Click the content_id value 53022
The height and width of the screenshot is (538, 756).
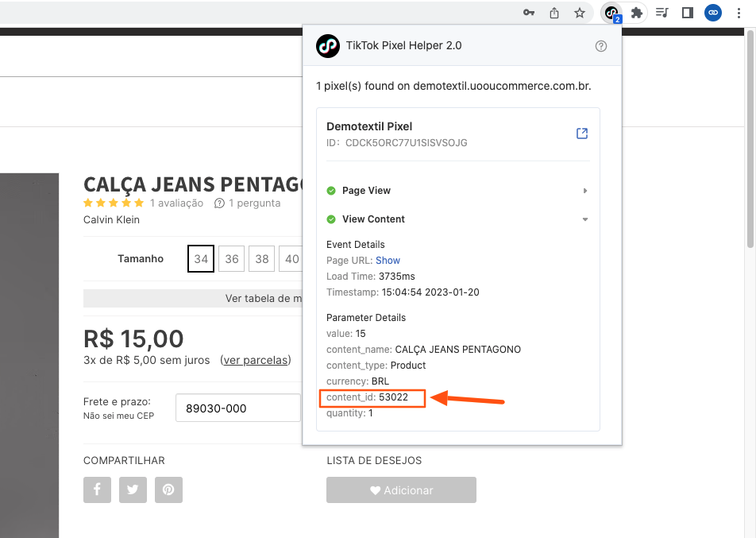[393, 397]
